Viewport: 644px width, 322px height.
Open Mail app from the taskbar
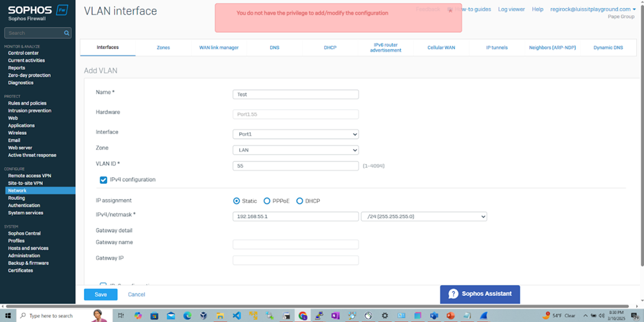click(171, 315)
